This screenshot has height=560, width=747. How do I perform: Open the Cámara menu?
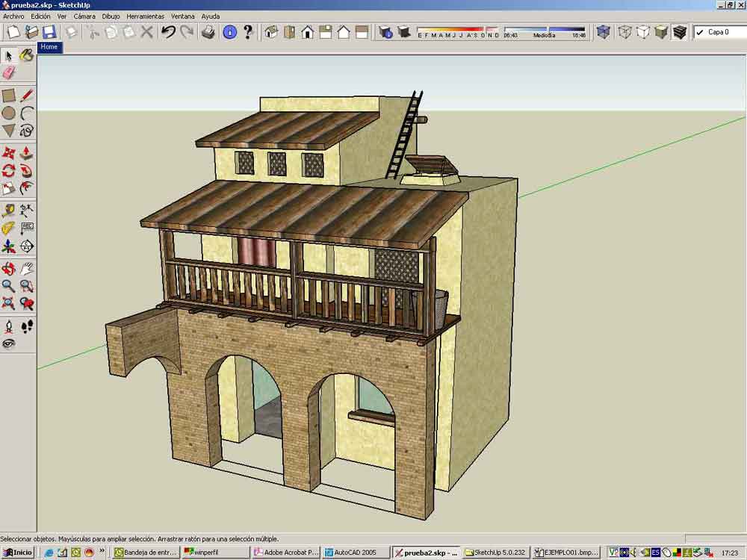pos(84,16)
